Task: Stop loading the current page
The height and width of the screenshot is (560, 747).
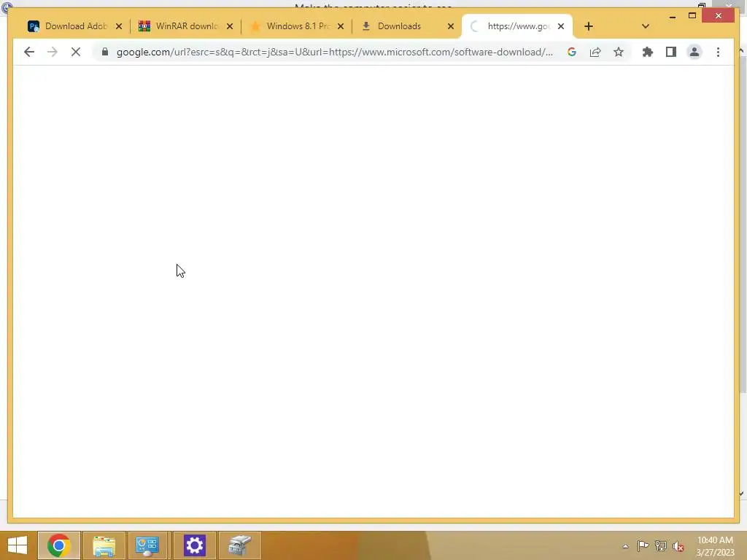Action: tap(76, 52)
